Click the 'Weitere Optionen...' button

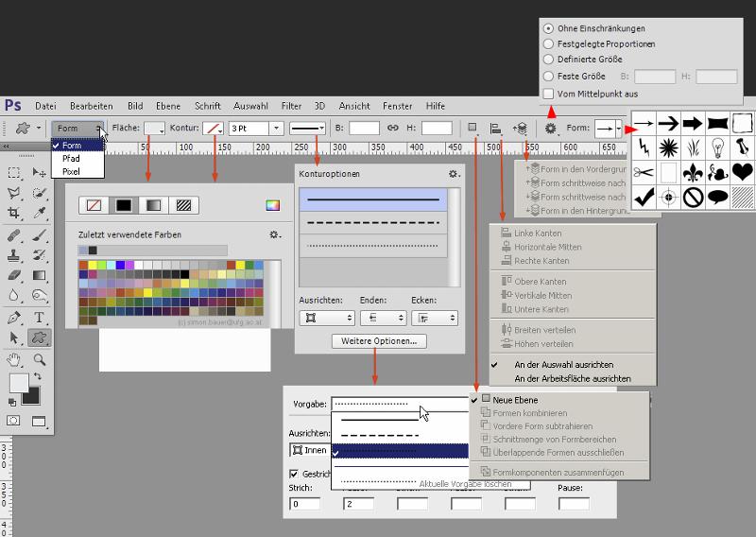(380, 341)
